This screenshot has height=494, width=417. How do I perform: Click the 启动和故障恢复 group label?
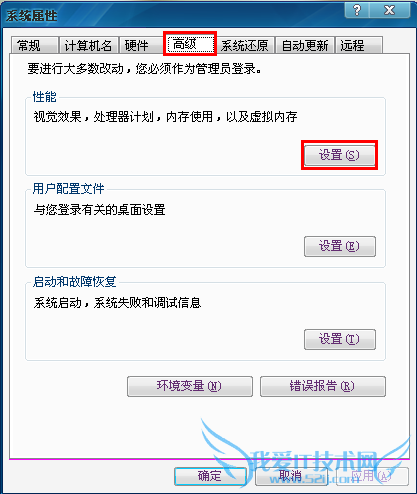(74, 282)
